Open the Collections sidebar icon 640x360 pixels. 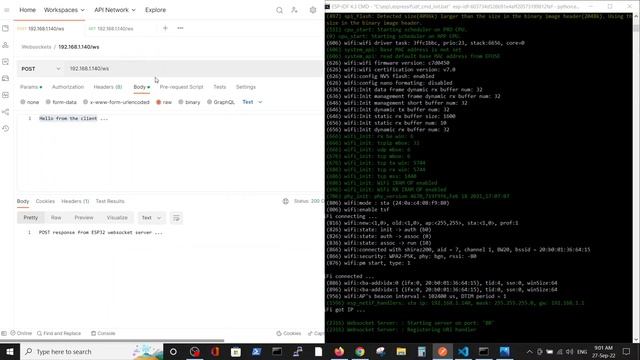(x=5, y=29)
